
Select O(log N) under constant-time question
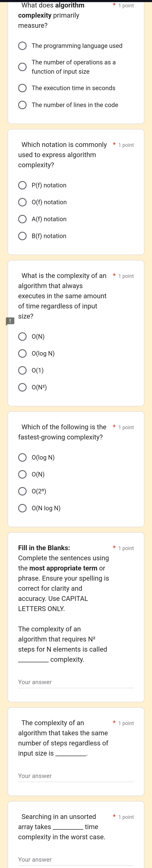(x=23, y=353)
